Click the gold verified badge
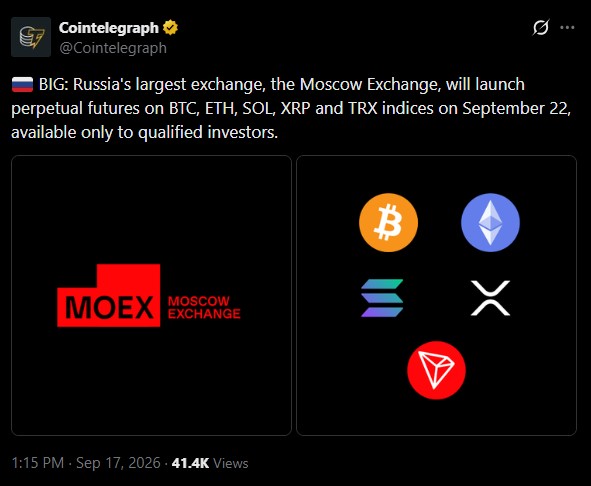This screenshot has width=591, height=486. click(170, 28)
